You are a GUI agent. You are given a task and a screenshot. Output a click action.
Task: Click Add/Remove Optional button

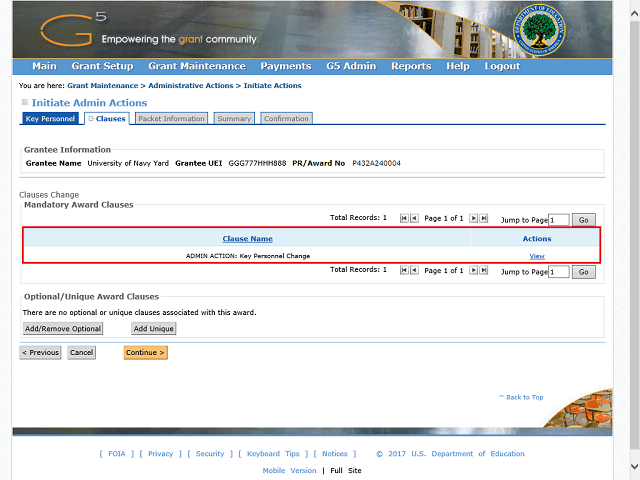pyautogui.click(x=63, y=329)
